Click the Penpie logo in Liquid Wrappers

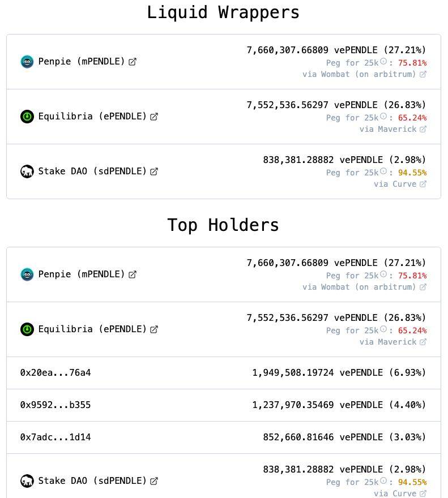(x=27, y=62)
